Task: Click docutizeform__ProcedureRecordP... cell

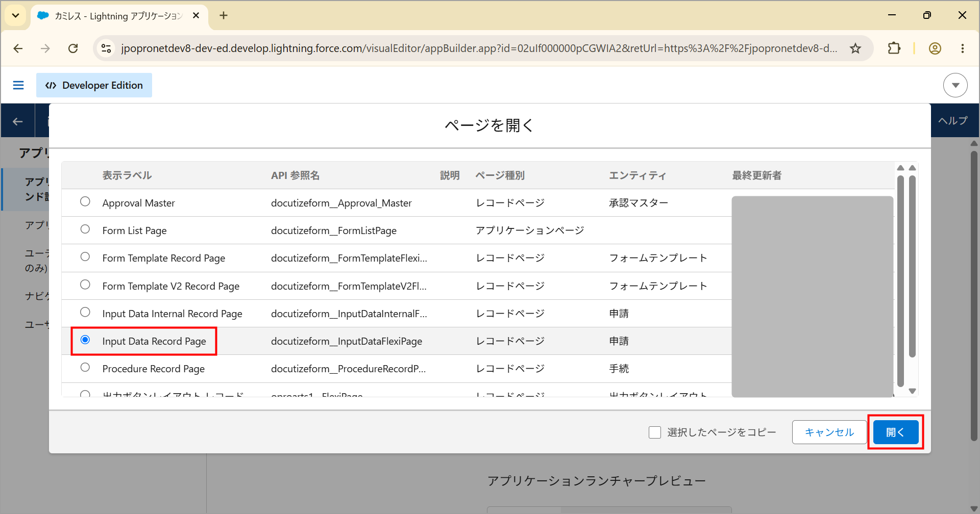Action: [x=348, y=369]
